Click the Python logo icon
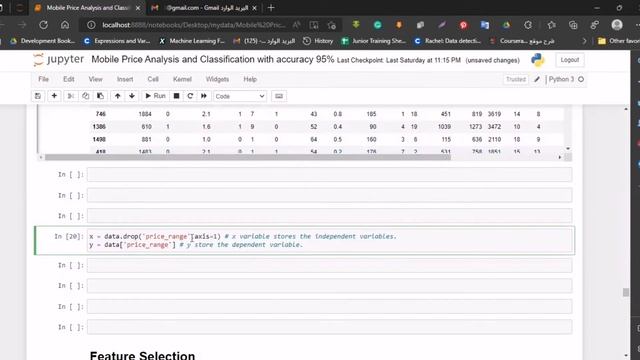Screen dimensions: 640x360 tap(538, 60)
